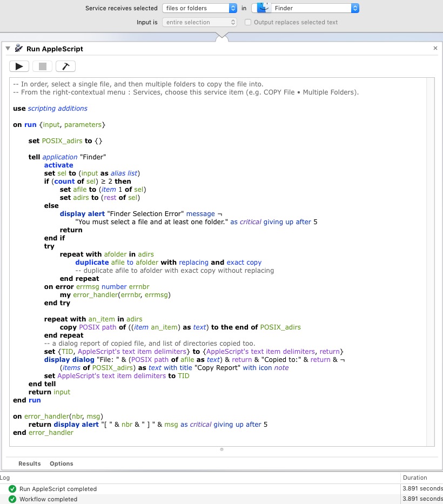Screen dimensions: 443x504
Task: Open the entire selection dropdown
Action: [x=200, y=22]
